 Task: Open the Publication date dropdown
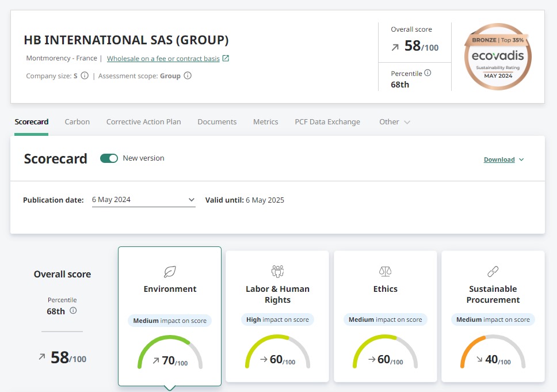coord(144,200)
